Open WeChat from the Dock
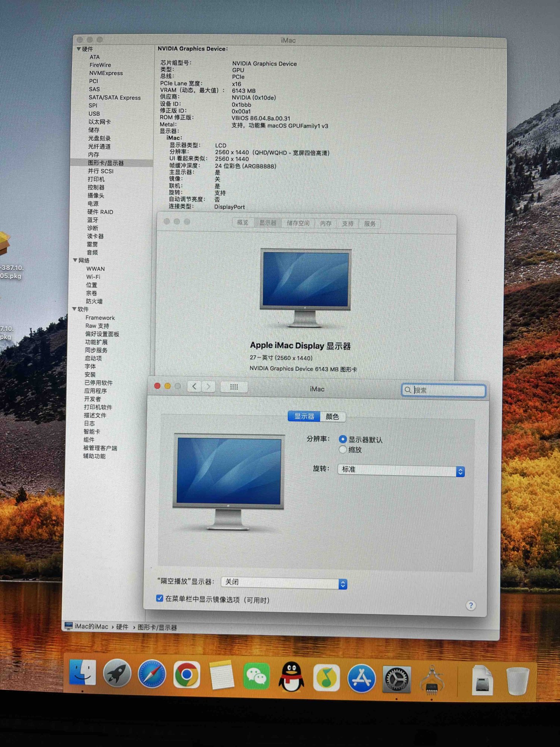This screenshot has height=747, width=560. click(x=256, y=676)
